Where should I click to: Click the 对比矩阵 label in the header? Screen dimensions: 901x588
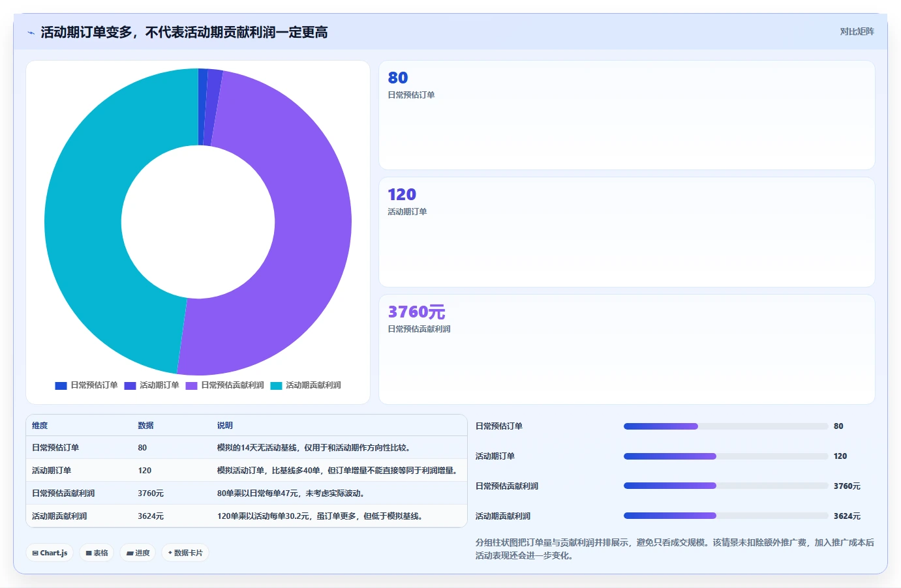pyautogui.click(x=857, y=31)
